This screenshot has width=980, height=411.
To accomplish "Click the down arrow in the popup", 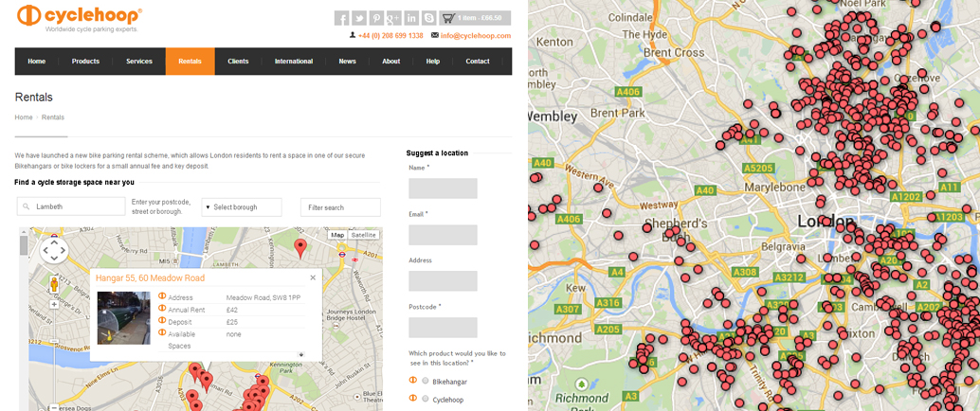I will (302, 354).
